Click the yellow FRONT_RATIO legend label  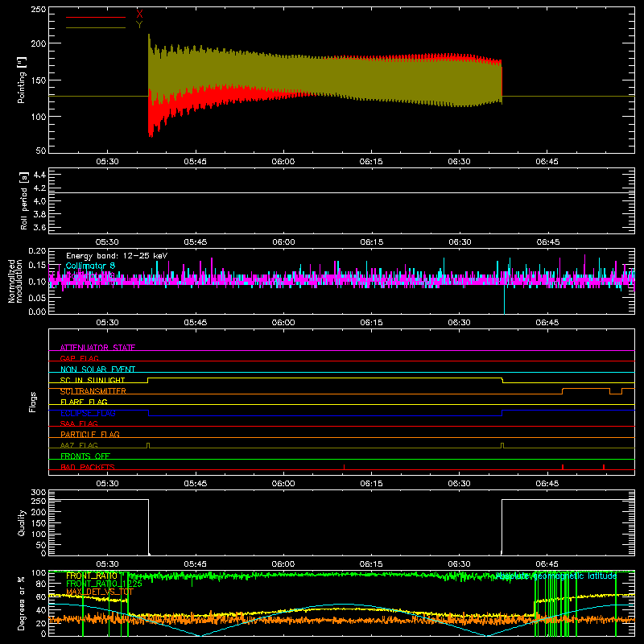[x=92, y=576]
